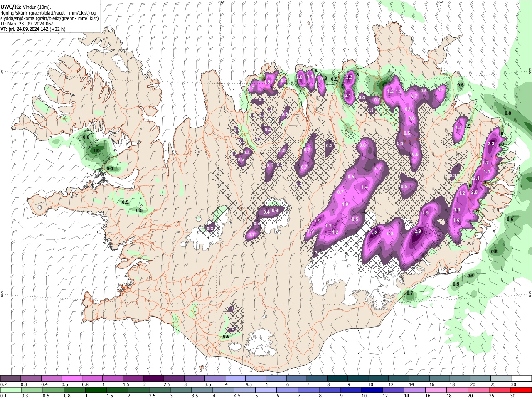Viewport: 532px width, 399px height.
Task: Click the '1.7' snowfall value in the east
Action: tap(485, 163)
